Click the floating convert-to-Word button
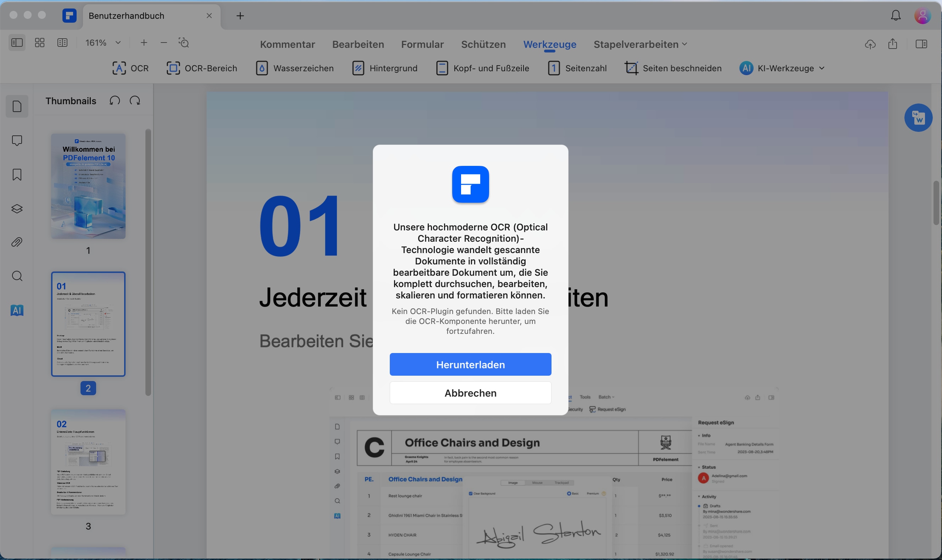 click(918, 118)
